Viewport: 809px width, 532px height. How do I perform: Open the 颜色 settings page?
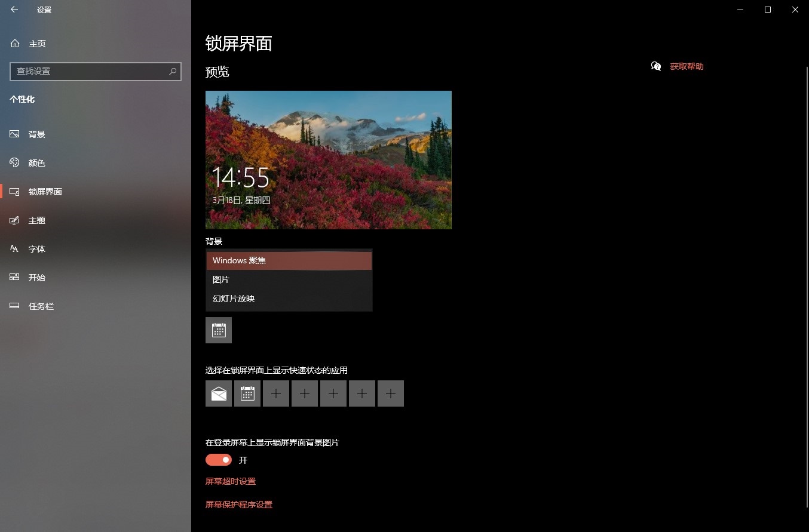tap(96, 163)
